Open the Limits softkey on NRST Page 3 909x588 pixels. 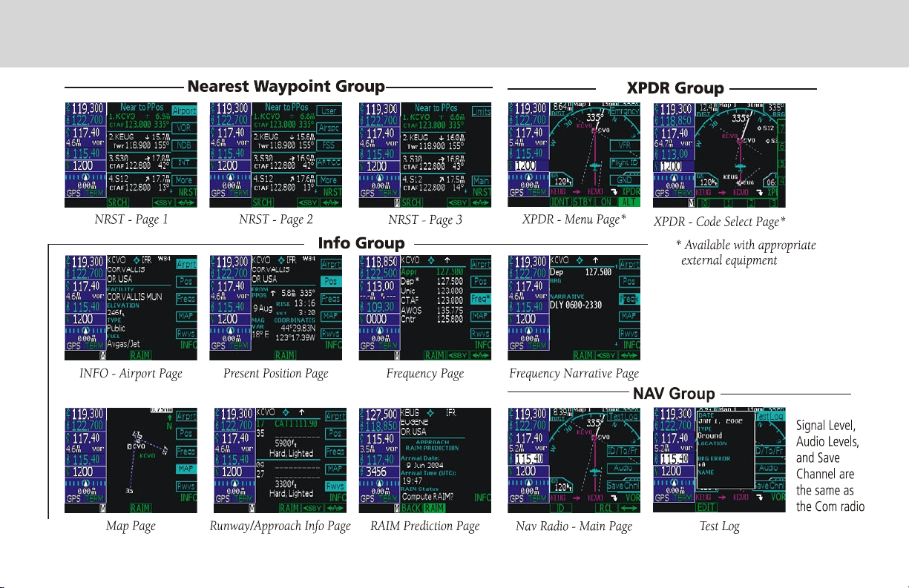pyautogui.click(x=481, y=111)
